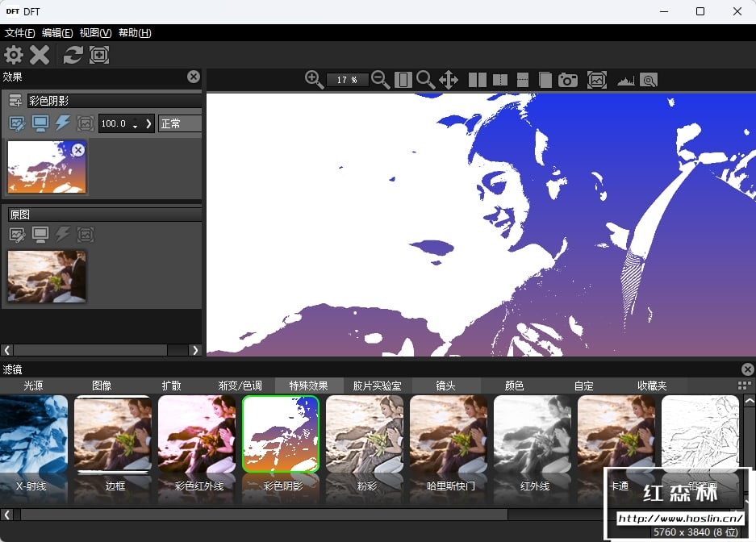Screen dimensions: 756x542
Task: Click the up arrow beside the filter strip
Action: pos(750,401)
